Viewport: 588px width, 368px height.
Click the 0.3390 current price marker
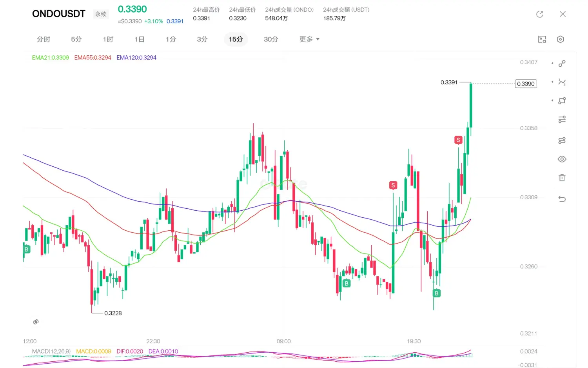526,84
